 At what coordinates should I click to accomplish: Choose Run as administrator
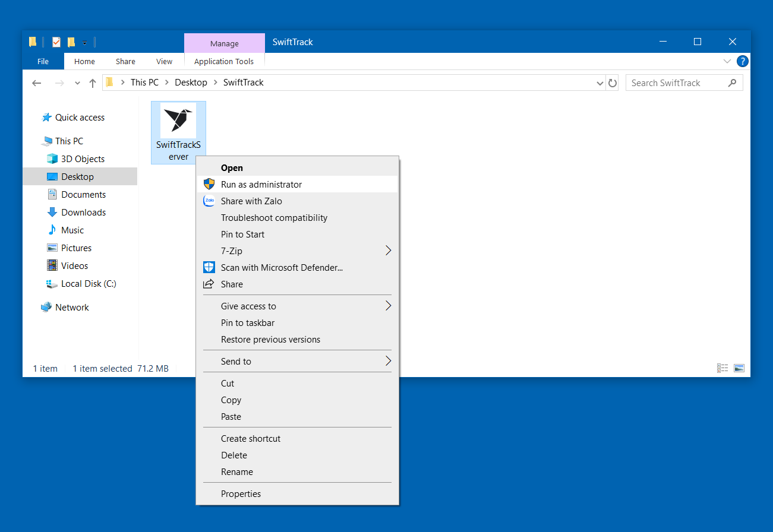297,185
